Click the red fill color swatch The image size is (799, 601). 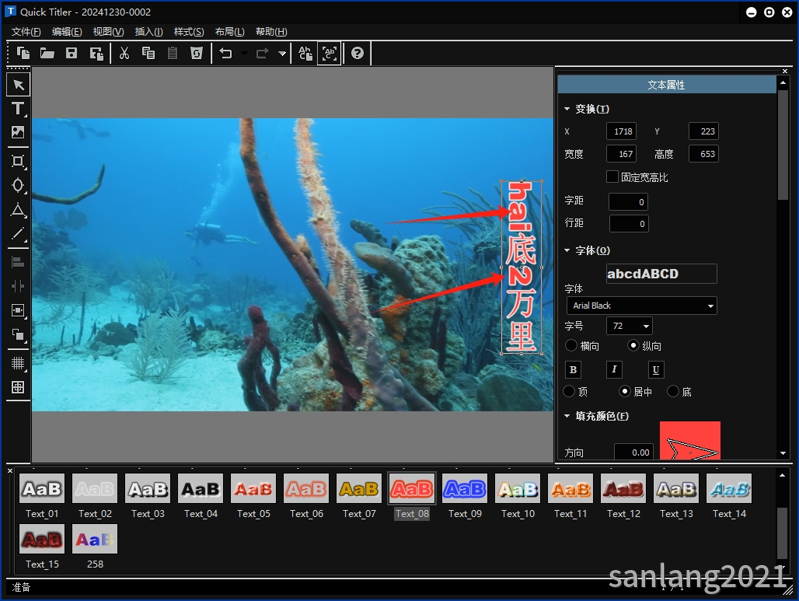690,440
